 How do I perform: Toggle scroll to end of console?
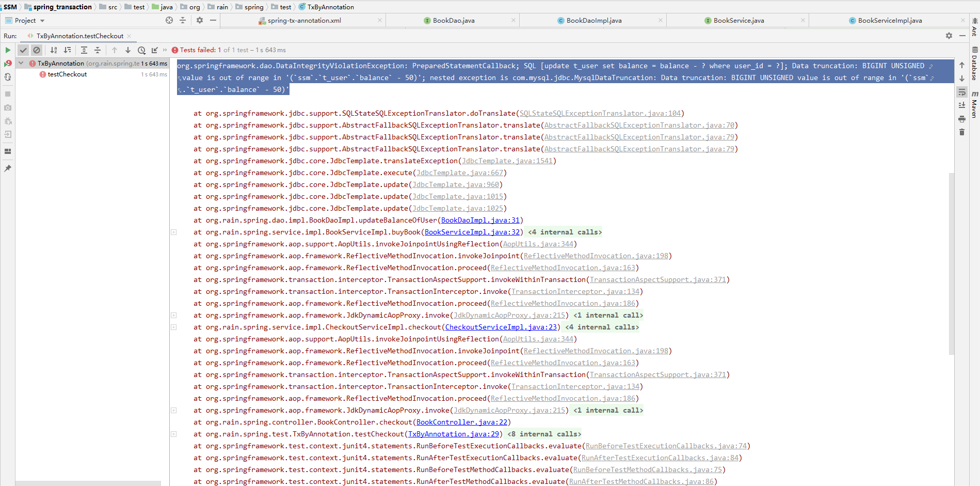(x=962, y=105)
